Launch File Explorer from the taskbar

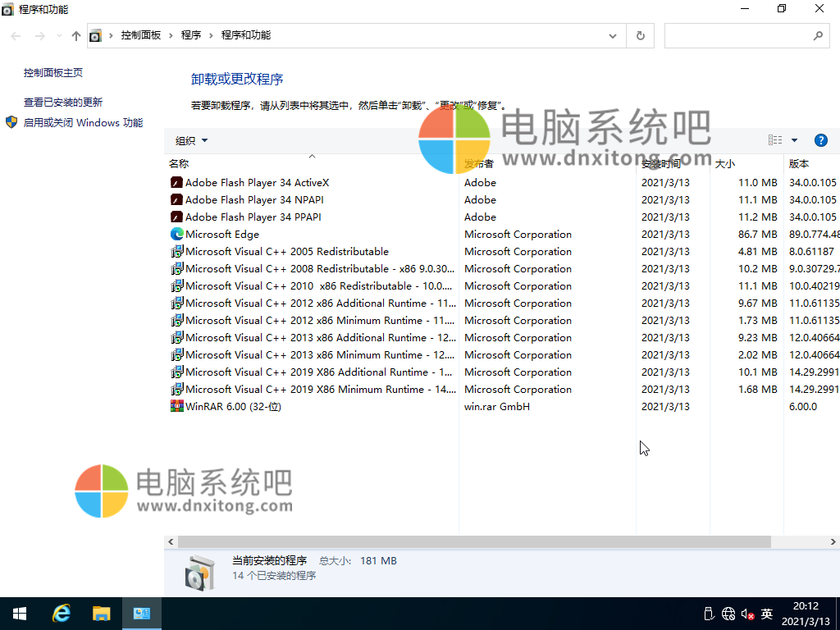tap(101, 614)
